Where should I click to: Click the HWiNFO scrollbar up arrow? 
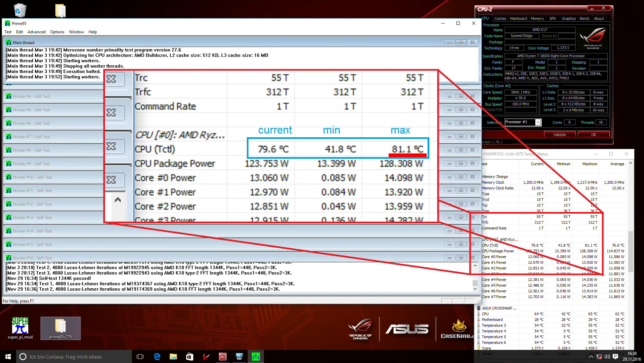[x=631, y=164]
